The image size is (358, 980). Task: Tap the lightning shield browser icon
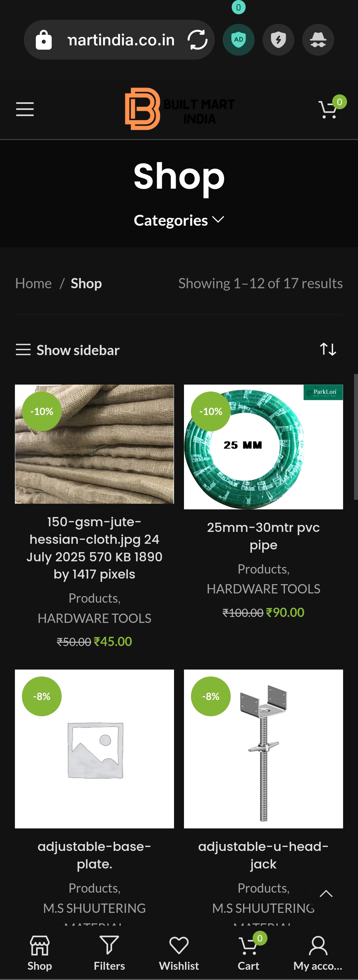278,40
